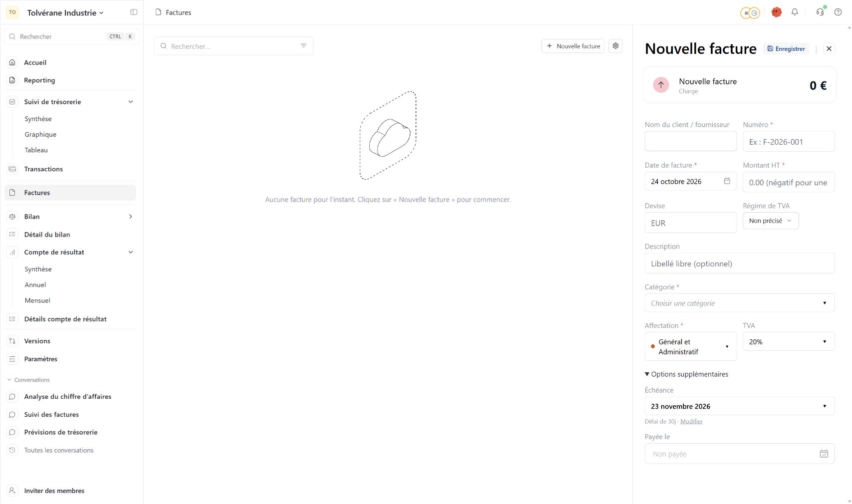Focus the Numéro input field

(789, 142)
